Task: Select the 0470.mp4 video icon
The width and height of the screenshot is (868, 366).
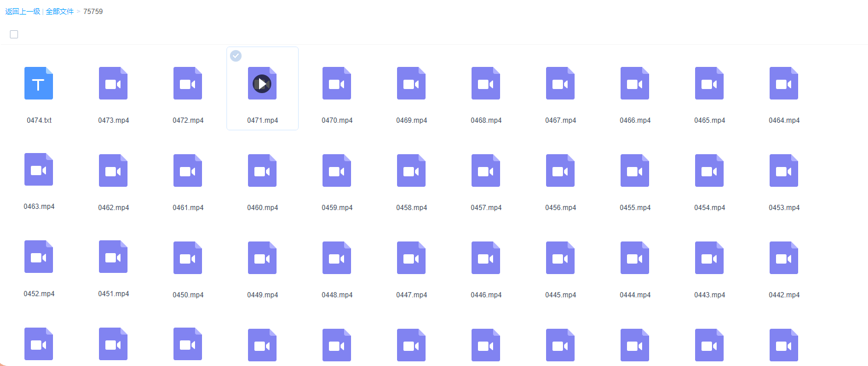Action: (x=336, y=83)
